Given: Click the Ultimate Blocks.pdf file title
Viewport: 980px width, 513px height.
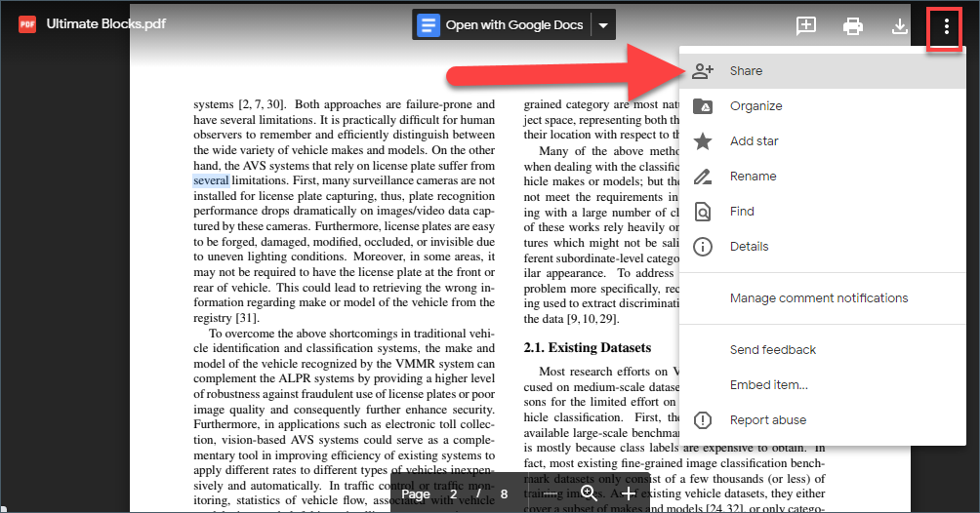Looking at the screenshot, I should point(106,24).
